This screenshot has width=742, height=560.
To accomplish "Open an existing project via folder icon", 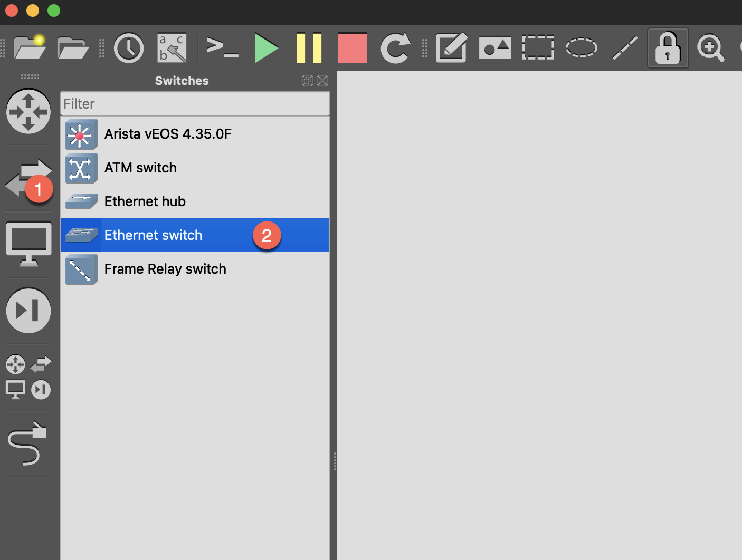I will (x=72, y=48).
